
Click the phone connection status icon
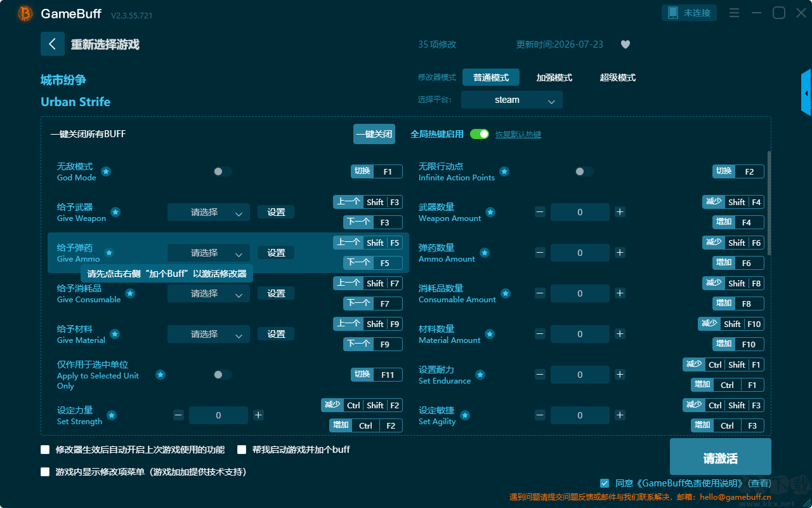(x=672, y=13)
